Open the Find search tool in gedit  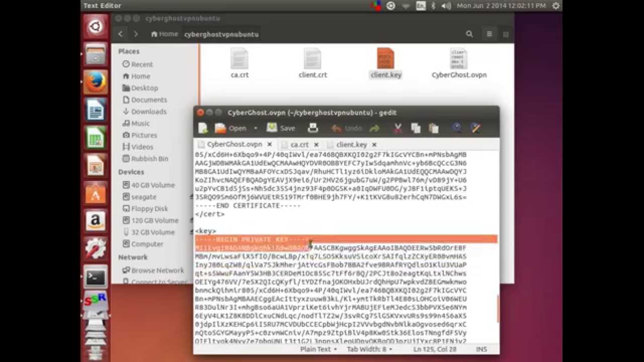pyautogui.click(x=457, y=128)
